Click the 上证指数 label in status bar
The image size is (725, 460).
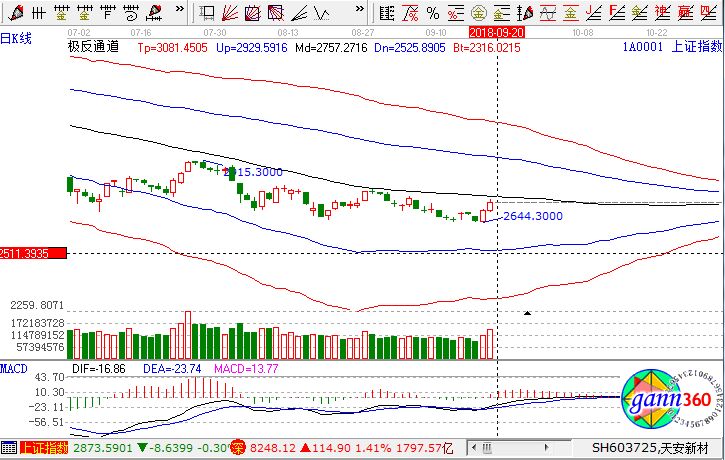[44, 449]
